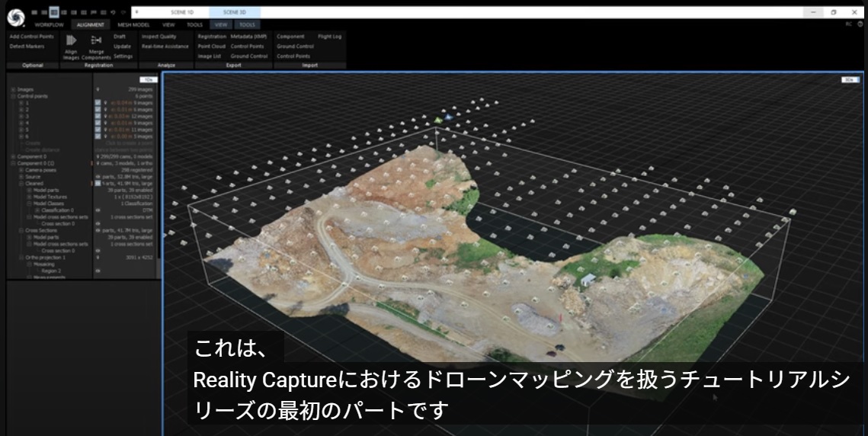Select the highlighted layout icon in title bar
This screenshot has height=436, width=868.
(54, 12)
